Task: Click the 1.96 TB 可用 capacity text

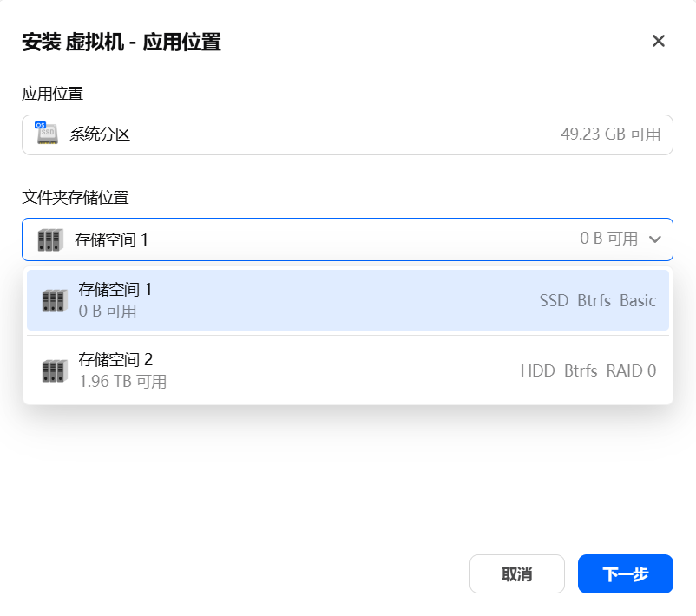Action: (x=122, y=381)
